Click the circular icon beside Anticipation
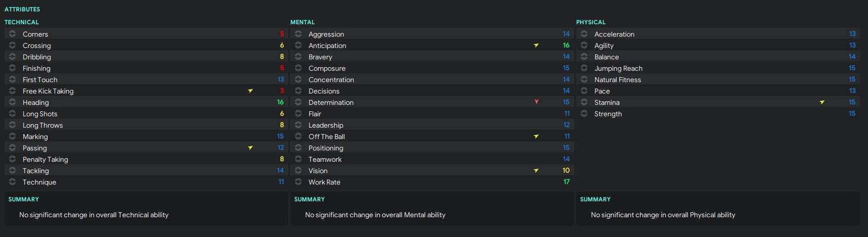The height and width of the screenshot is (237, 868). pos(298,46)
